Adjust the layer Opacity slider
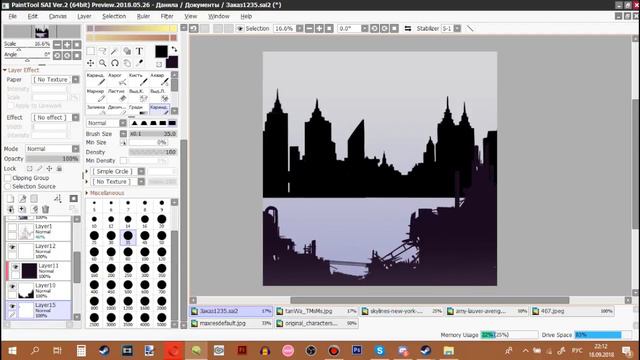 [x=52, y=159]
